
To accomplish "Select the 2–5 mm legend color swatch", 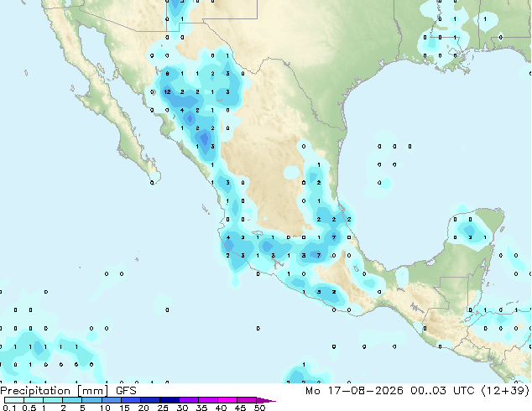I will (x=72, y=400).
